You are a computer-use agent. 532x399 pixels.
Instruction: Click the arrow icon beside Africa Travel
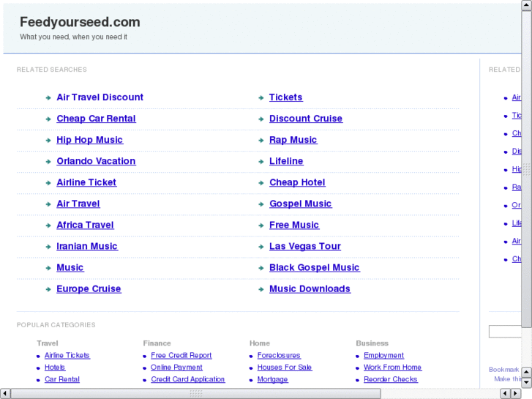coord(48,225)
